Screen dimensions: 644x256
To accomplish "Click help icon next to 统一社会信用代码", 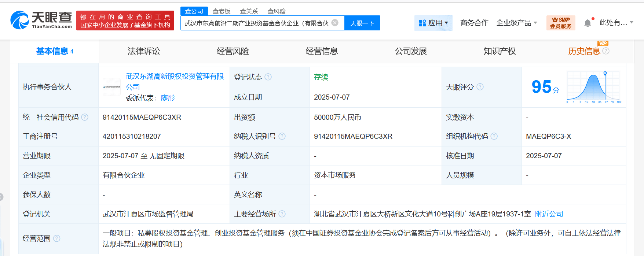I will 85,117.
